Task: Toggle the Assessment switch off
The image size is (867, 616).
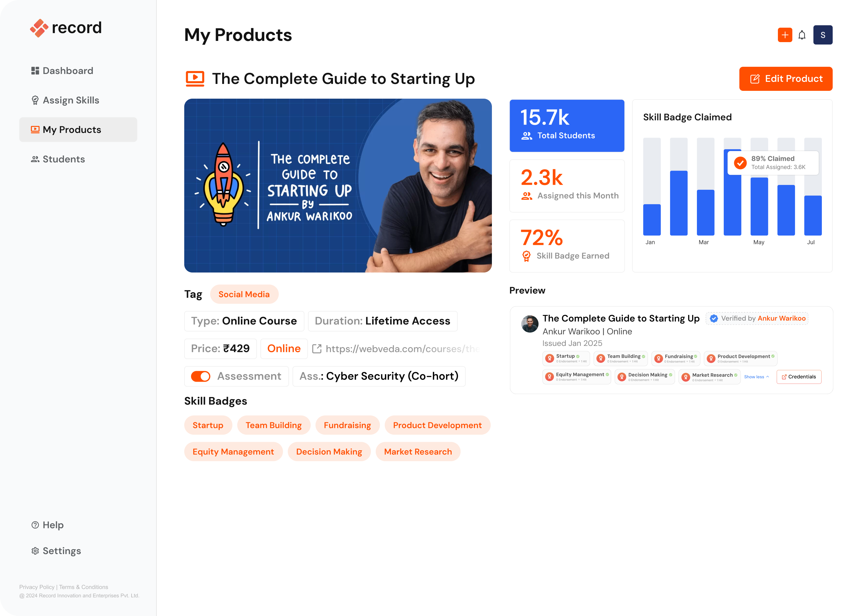Action: click(200, 376)
